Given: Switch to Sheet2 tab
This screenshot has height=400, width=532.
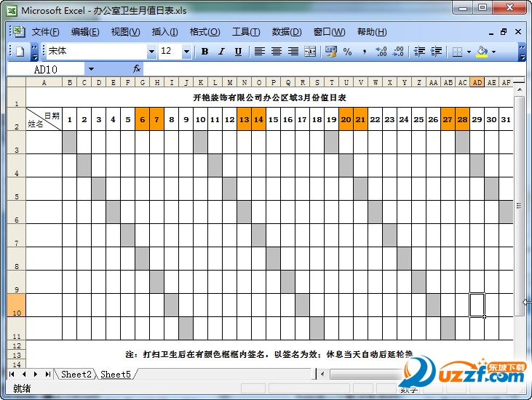Looking at the screenshot, I should pos(76,375).
